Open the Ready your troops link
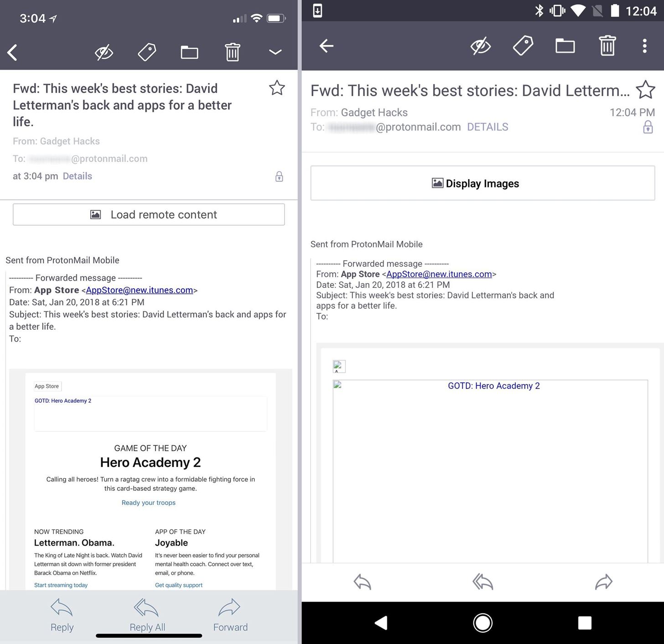 [148, 502]
